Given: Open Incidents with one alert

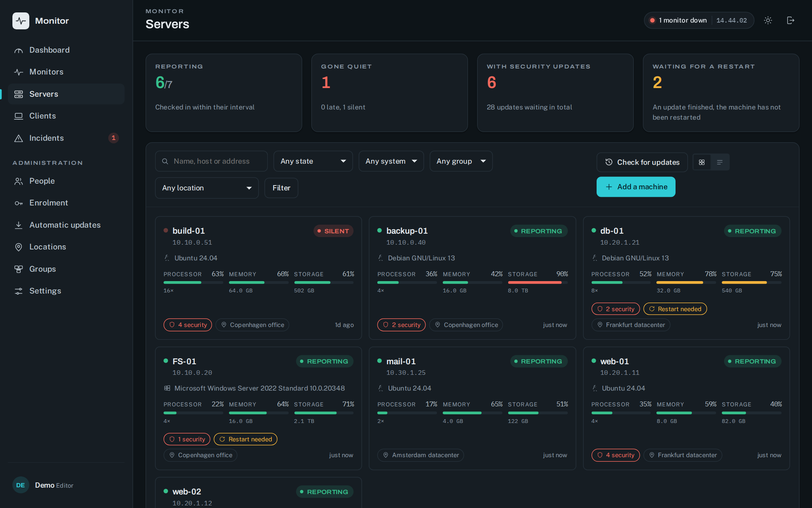Looking at the screenshot, I should click(x=66, y=138).
